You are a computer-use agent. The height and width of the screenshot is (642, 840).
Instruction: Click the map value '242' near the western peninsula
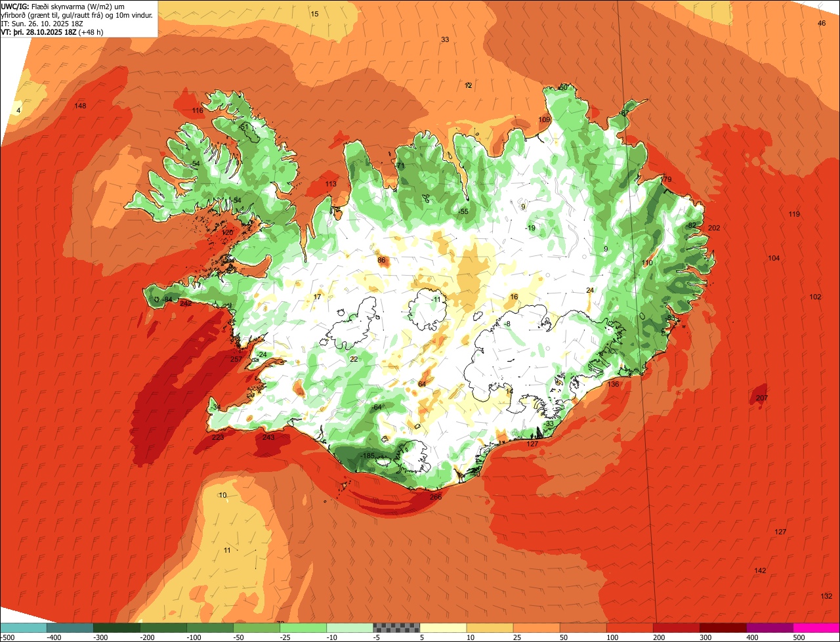[x=186, y=303]
